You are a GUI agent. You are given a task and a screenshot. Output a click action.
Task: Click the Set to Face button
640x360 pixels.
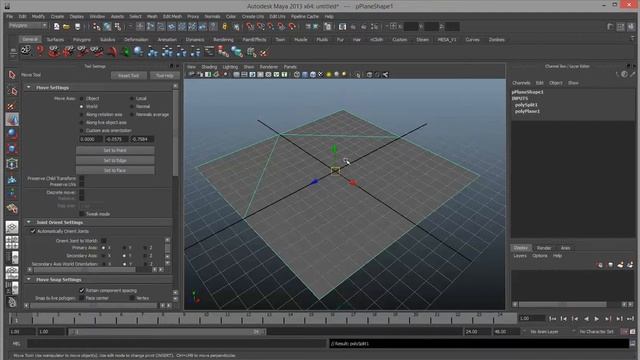pos(115,170)
